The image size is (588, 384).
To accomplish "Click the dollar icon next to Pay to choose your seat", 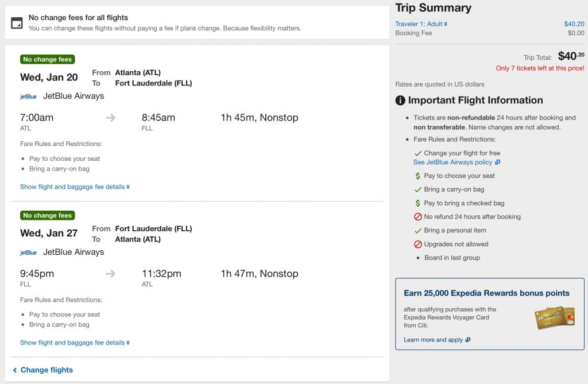I will click(x=418, y=176).
